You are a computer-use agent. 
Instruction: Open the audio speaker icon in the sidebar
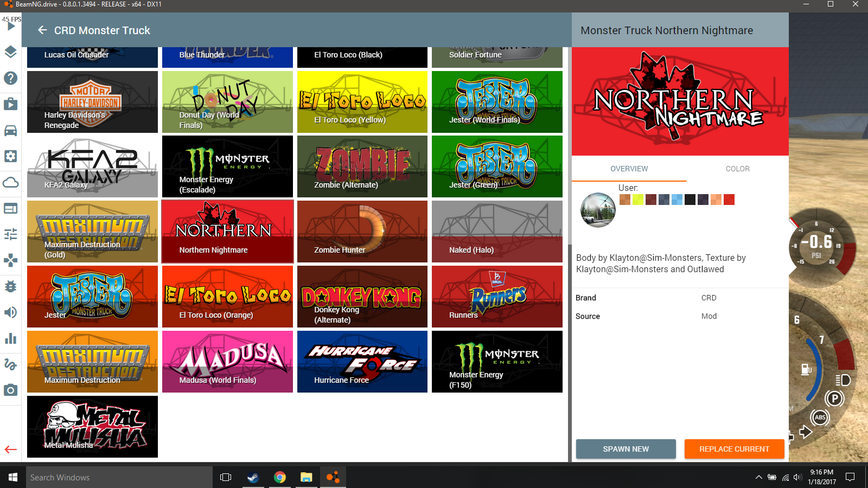(x=11, y=312)
